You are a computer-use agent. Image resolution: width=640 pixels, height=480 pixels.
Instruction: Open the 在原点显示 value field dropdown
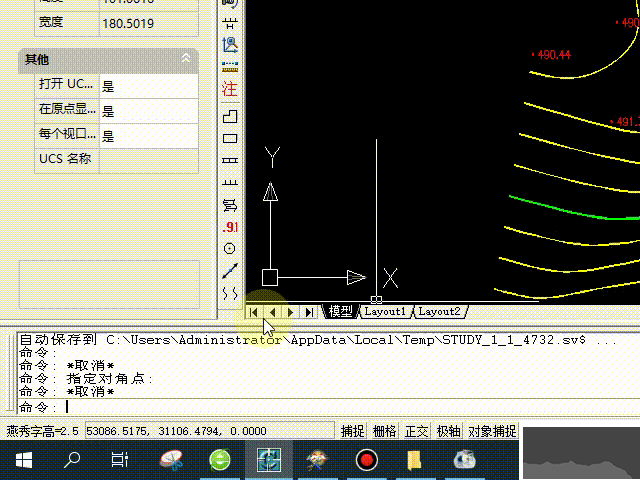148,111
